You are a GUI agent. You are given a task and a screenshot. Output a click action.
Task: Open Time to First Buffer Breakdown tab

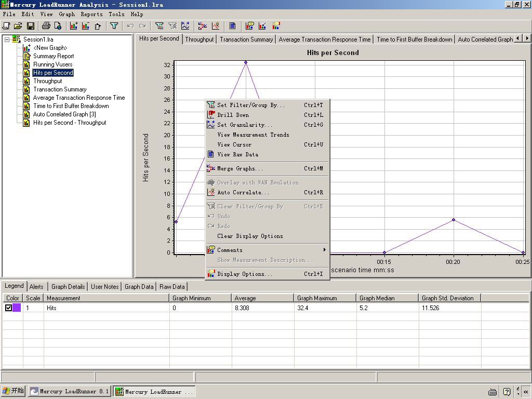click(x=414, y=39)
